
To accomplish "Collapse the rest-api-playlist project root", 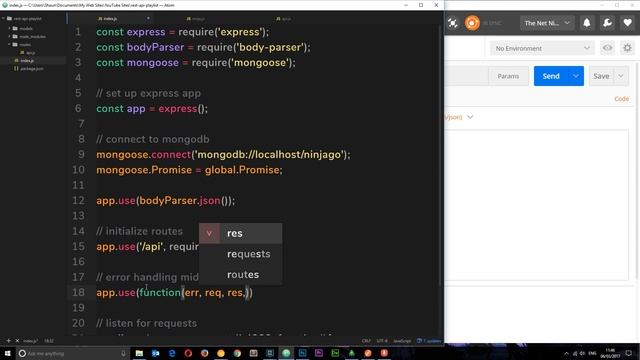I will pos(24,18).
